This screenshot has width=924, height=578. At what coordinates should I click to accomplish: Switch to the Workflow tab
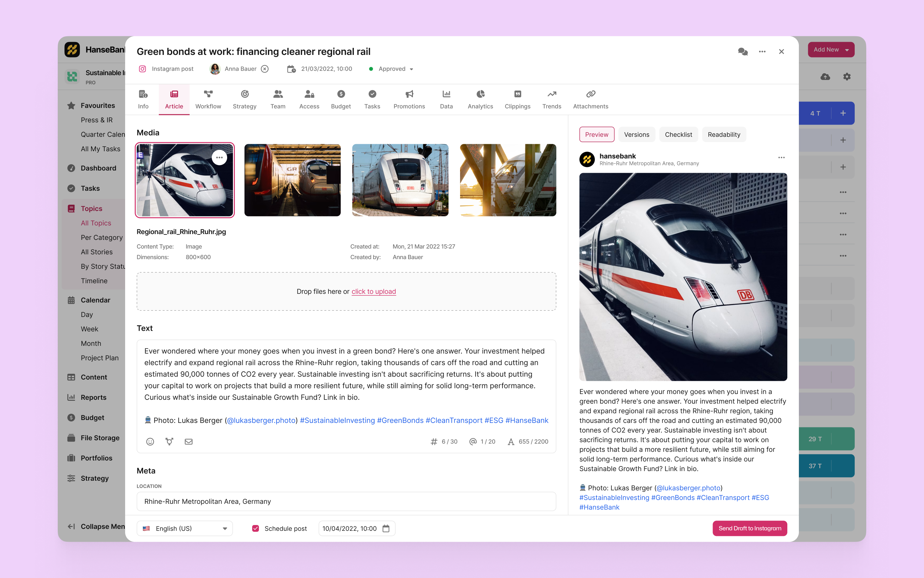click(x=208, y=100)
